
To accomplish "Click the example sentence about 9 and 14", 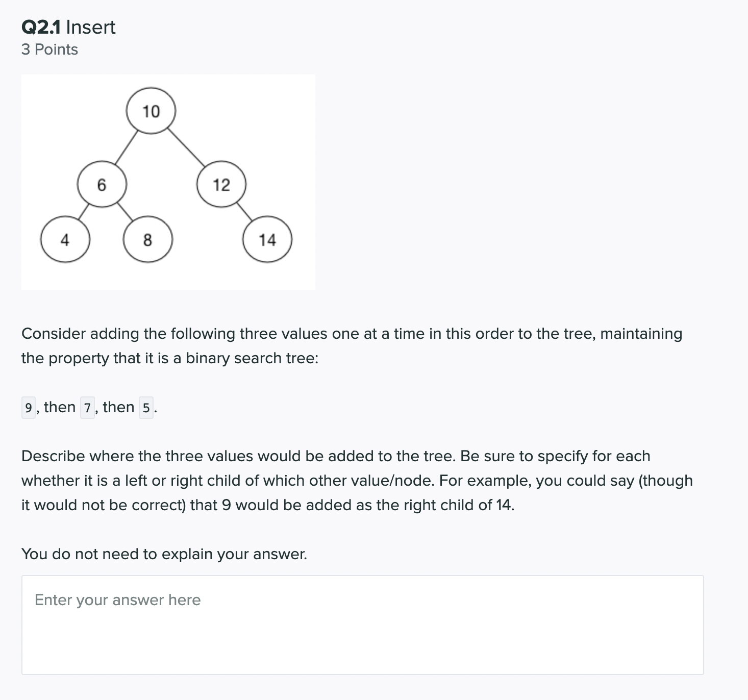I will 268,505.
